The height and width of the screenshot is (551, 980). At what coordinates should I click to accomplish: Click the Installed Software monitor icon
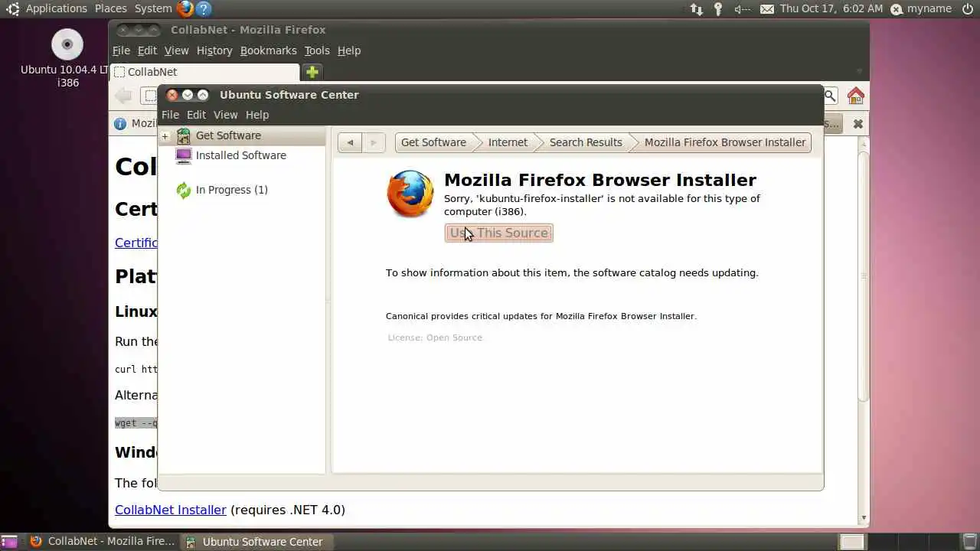[x=184, y=156]
